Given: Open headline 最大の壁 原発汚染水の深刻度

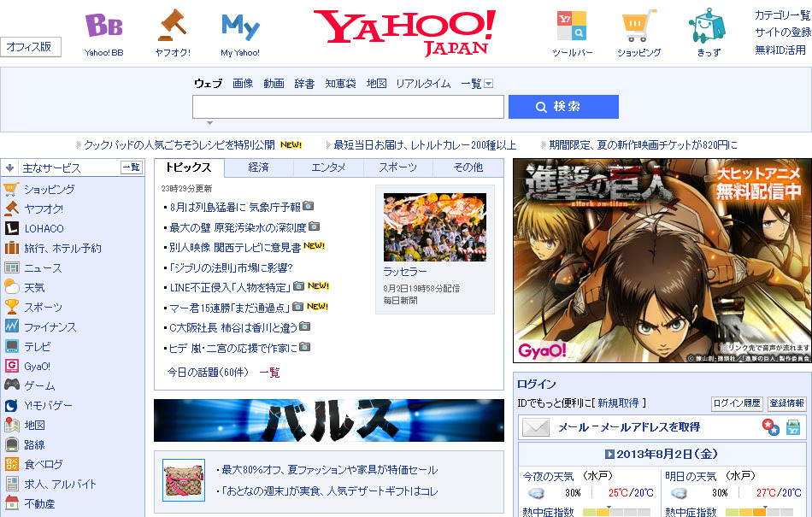Looking at the screenshot, I should 238,227.
